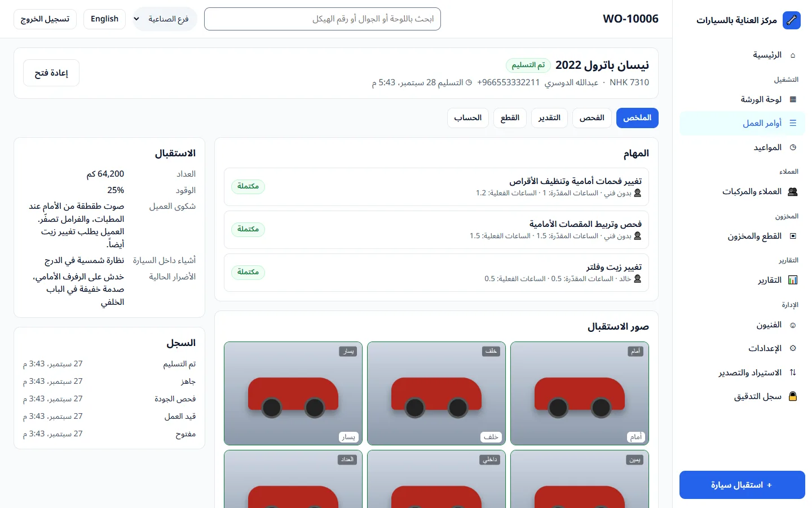Click the تسجيل الخروج button
This screenshot has width=812, height=508.
coord(45,19)
